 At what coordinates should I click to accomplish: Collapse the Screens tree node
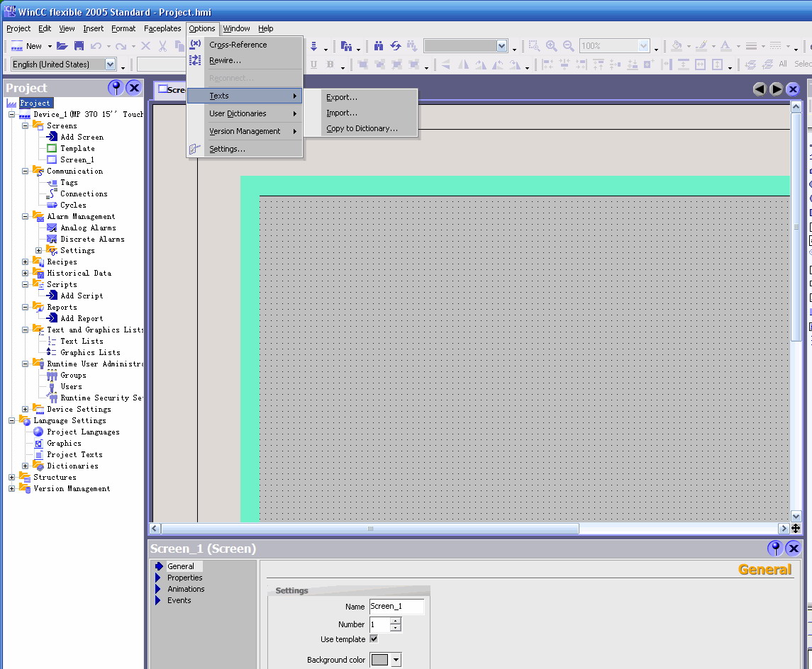[25, 125]
